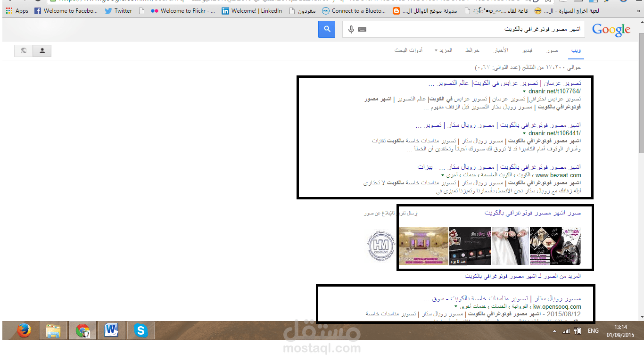Click المزيد من الصور more images link
The image size is (644, 362).
click(x=523, y=276)
